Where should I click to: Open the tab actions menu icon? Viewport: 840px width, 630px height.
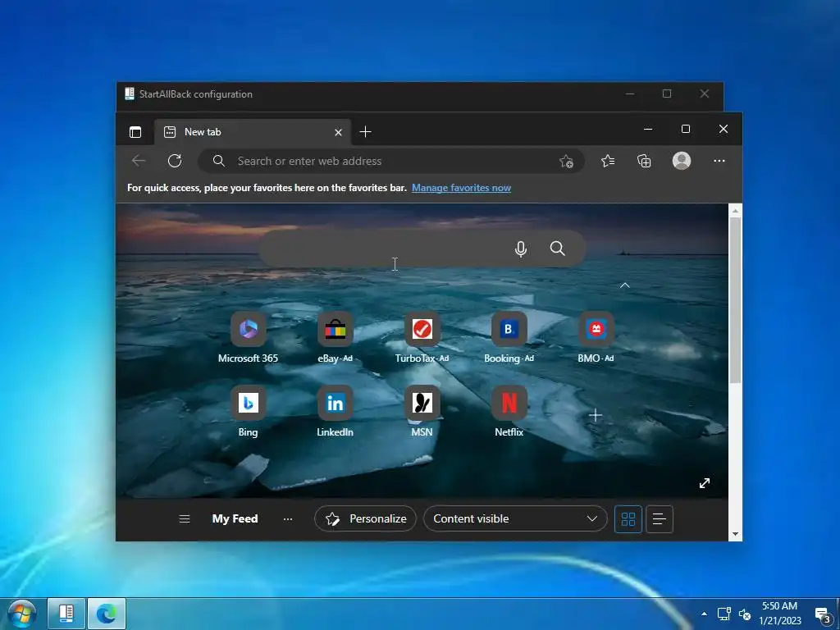pos(135,132)
